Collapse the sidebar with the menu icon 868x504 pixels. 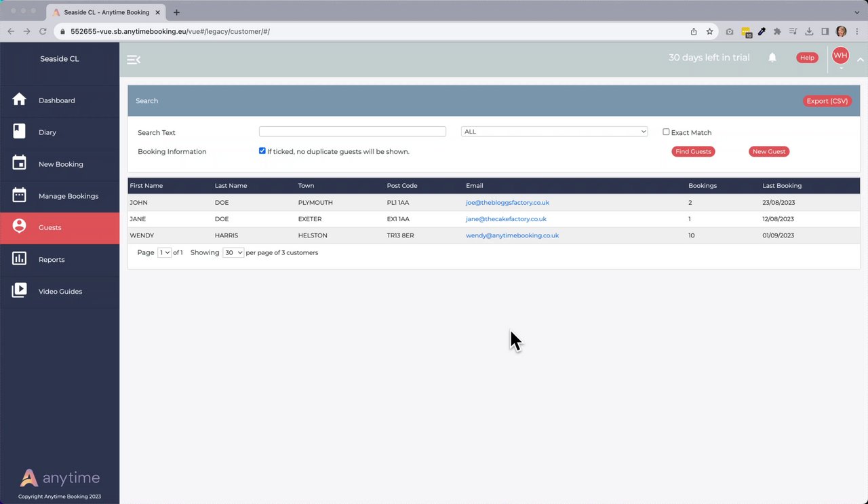pyautogui.click(x=134, y=60)
